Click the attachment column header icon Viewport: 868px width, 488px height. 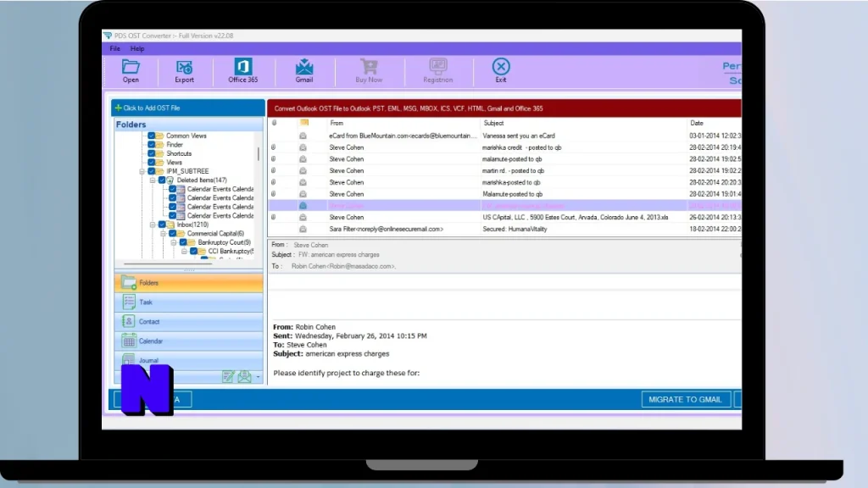(x=274, y=123)
